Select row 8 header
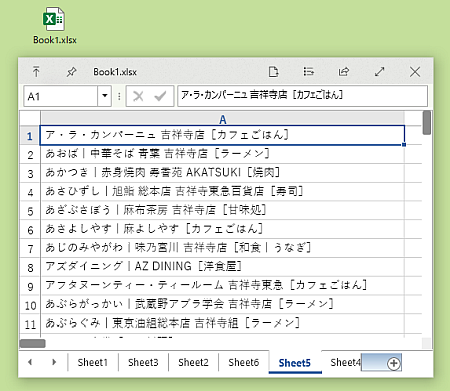Viewport: 450px width, 391px height. pos(30,267)
